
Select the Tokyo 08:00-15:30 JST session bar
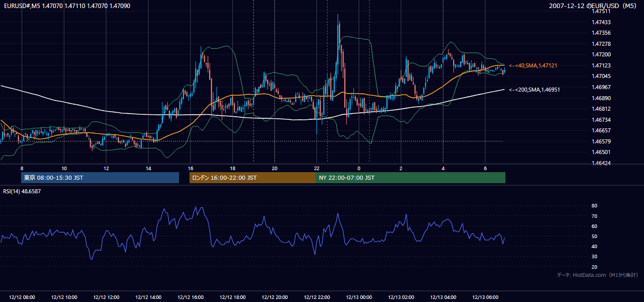[100, 178]
